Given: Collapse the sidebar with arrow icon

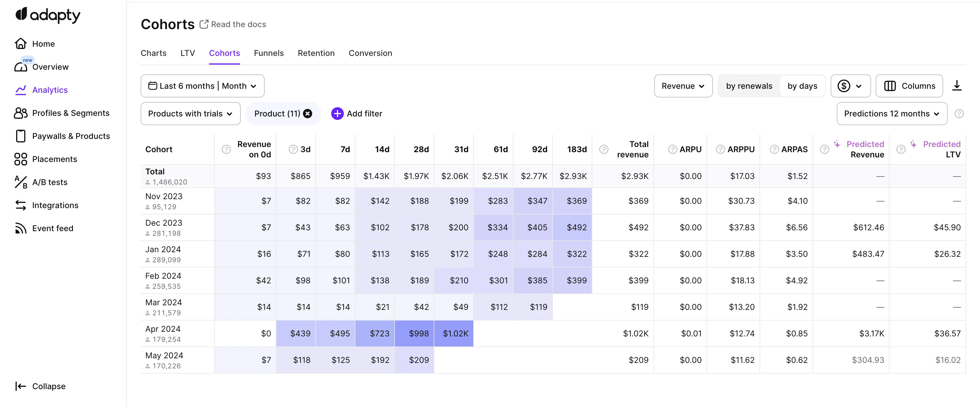Looking at the screenshot, I should [x=20, y=386].
